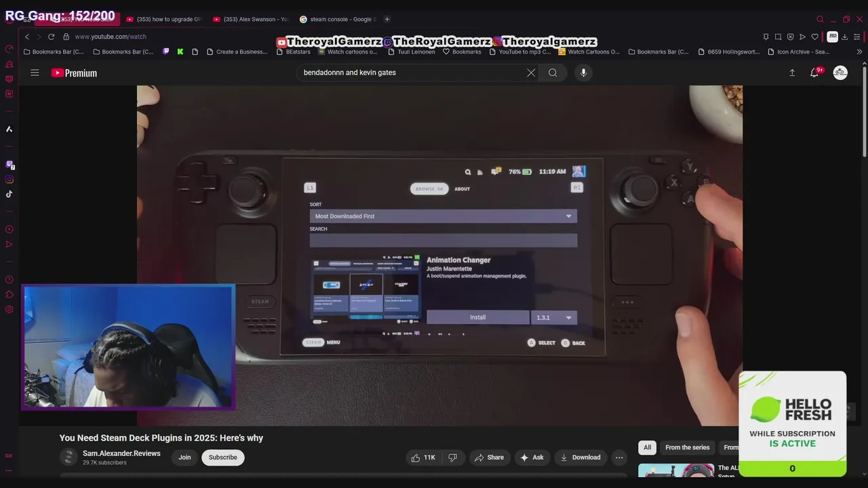Image resolution: width=868 pixels, height=488 pixels.
Task: Click the video player area
Action: coord(439,256)
